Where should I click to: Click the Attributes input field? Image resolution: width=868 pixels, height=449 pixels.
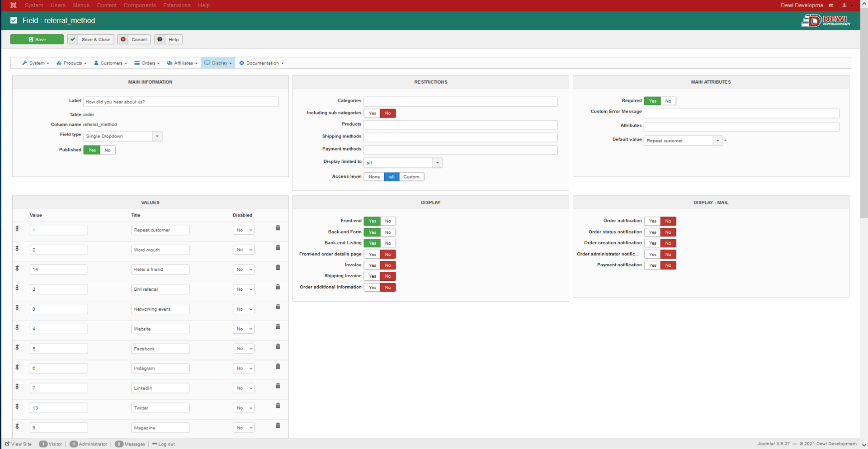click(x=741, y=127)
